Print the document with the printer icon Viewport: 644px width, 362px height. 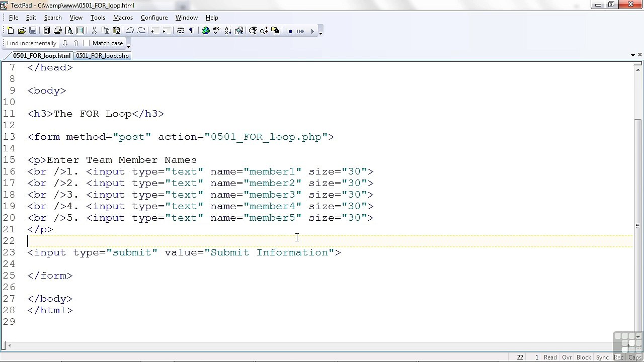tap(58, 31)
